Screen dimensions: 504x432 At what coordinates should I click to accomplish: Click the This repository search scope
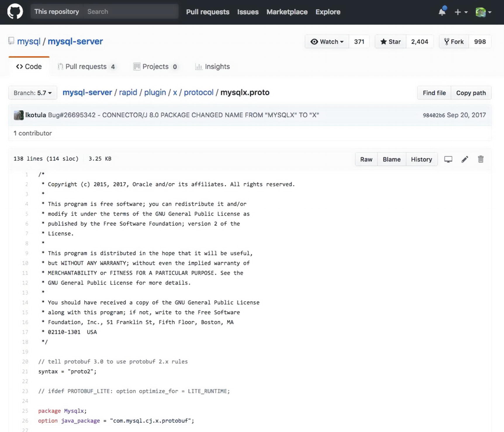pyautogui.click(x=57, y=12)
